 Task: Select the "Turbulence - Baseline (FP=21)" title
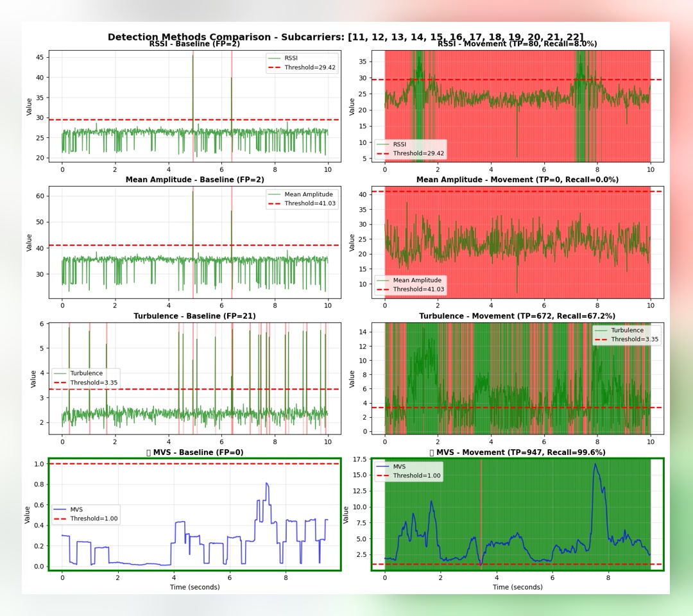(x=194, y=316)
